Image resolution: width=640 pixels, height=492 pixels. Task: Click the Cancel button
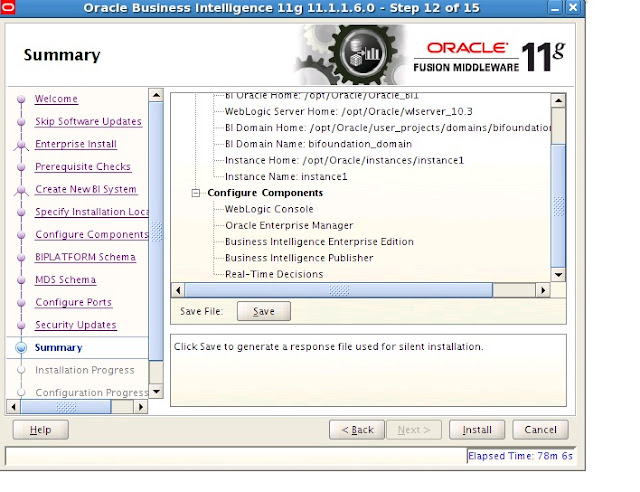[x=540, y=430]
